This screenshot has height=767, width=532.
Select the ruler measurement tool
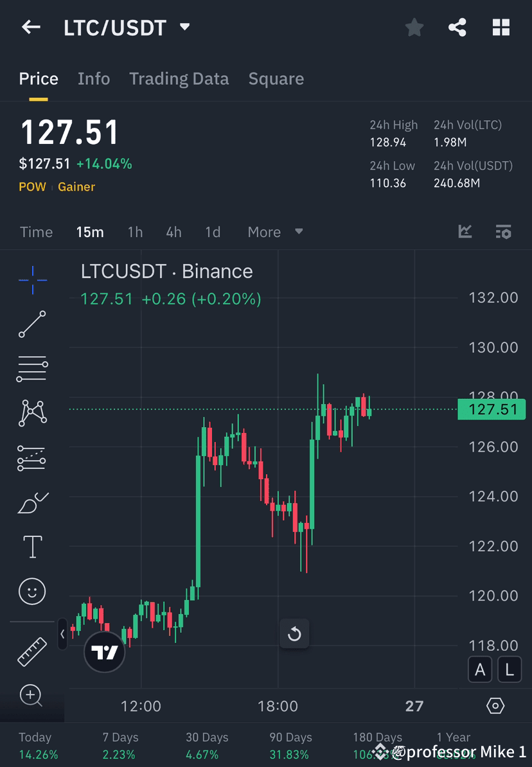click(32, 651)
